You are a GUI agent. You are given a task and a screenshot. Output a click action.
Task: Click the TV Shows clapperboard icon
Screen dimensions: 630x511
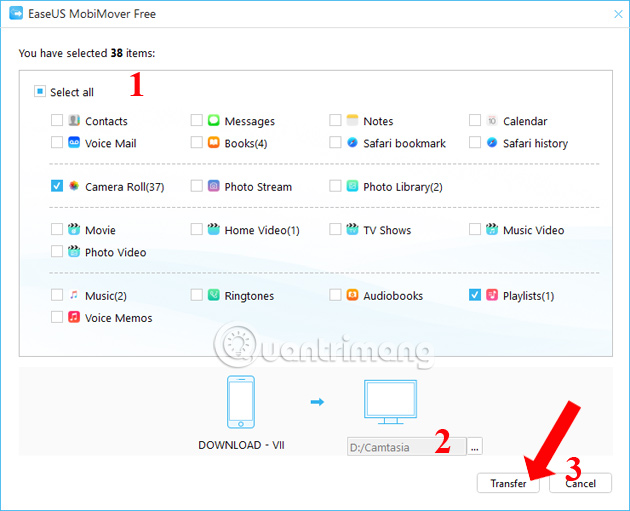click(352, 229)
